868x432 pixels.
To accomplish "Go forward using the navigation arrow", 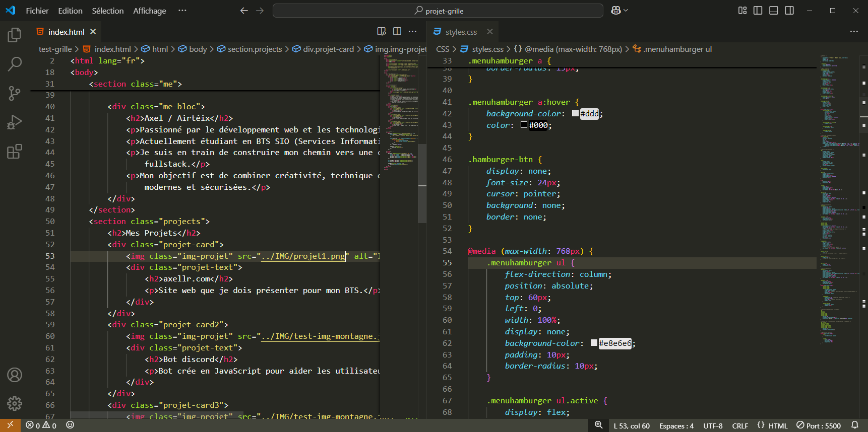I will click(x=260, y=11).
